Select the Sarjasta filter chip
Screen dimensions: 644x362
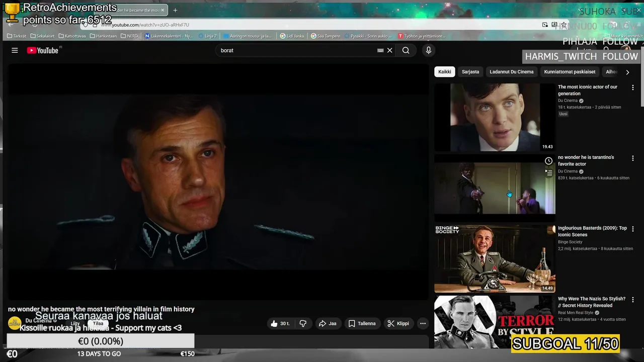pyautogui.click(x=470, y=72)
